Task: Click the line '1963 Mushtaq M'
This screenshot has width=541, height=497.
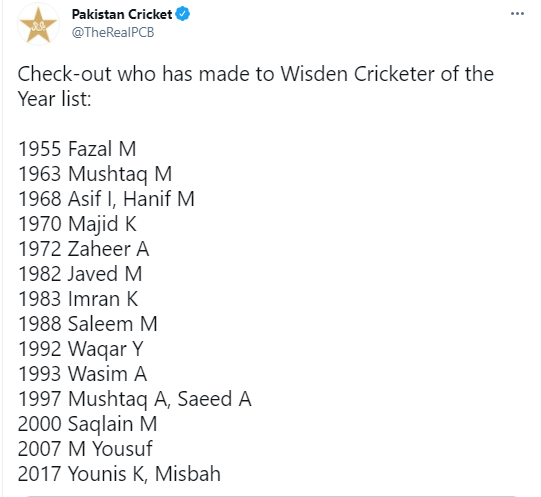Action: [x=95, y=174]
